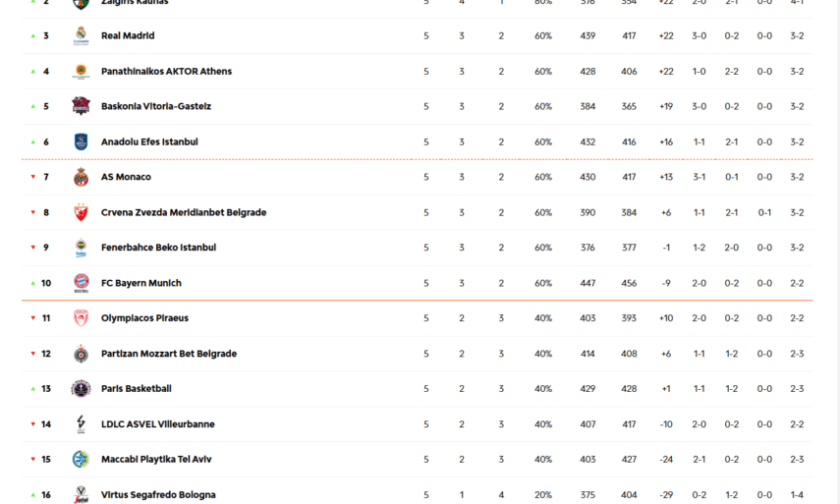Open Olympiacos Piraeus team link
840x504 pixels.
pyautogui.click(x=144, y=318)
